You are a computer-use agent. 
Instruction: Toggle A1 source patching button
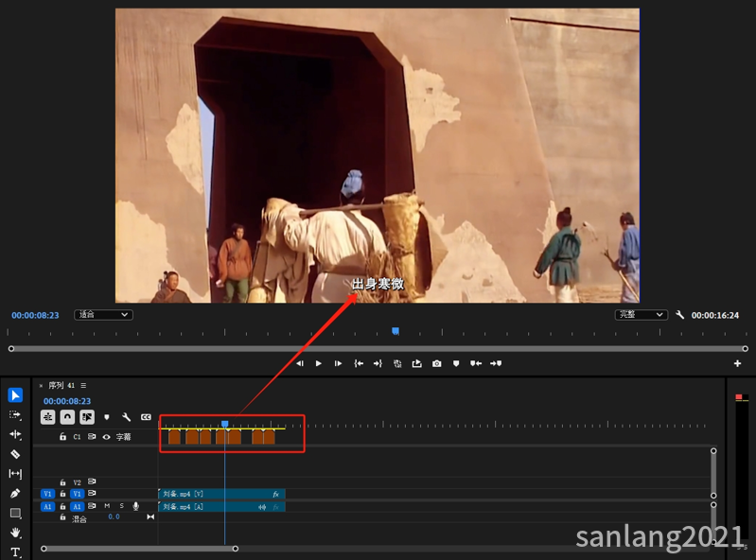tap(47, 506)
